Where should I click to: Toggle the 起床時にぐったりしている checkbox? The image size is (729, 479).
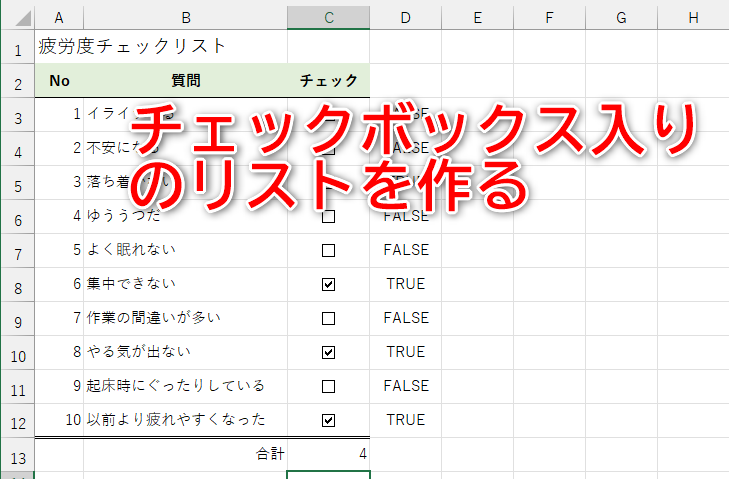point(328,386)
